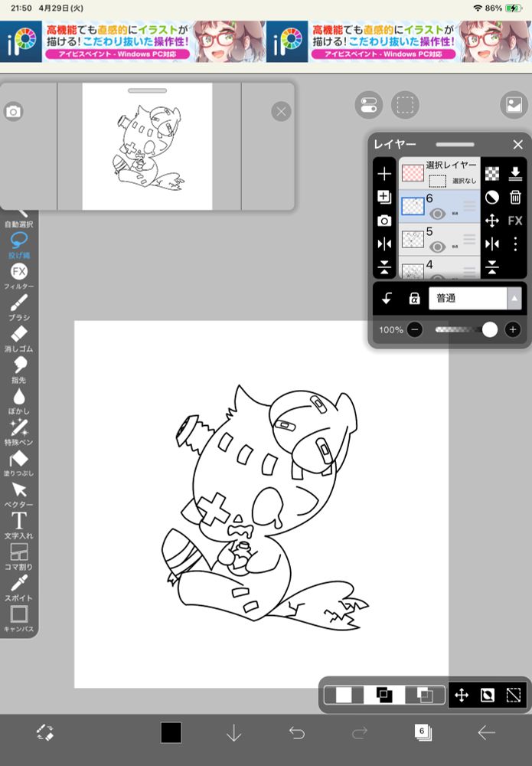Image resolution: width=532 pixels, height=766 pixels.
Task: Toggle visibility eye of layer 5
Action: (437, 247)
